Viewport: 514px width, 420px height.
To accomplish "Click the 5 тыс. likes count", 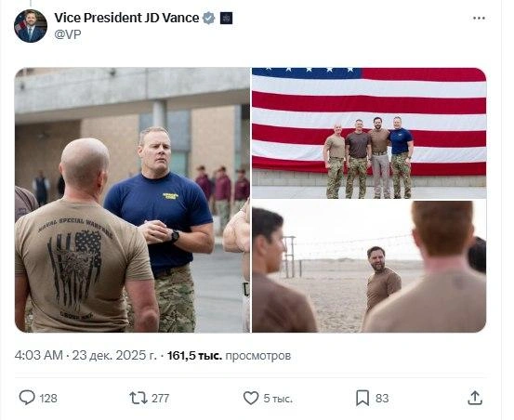I will click(278, 399).
